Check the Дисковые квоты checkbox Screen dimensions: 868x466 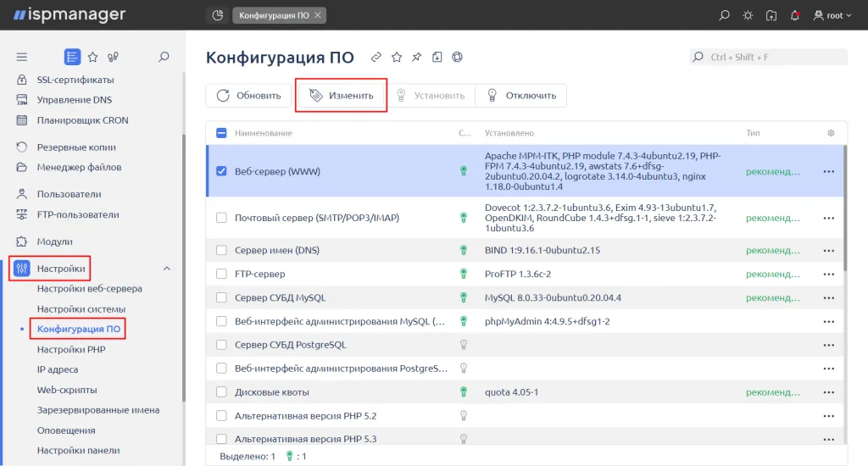221,391
